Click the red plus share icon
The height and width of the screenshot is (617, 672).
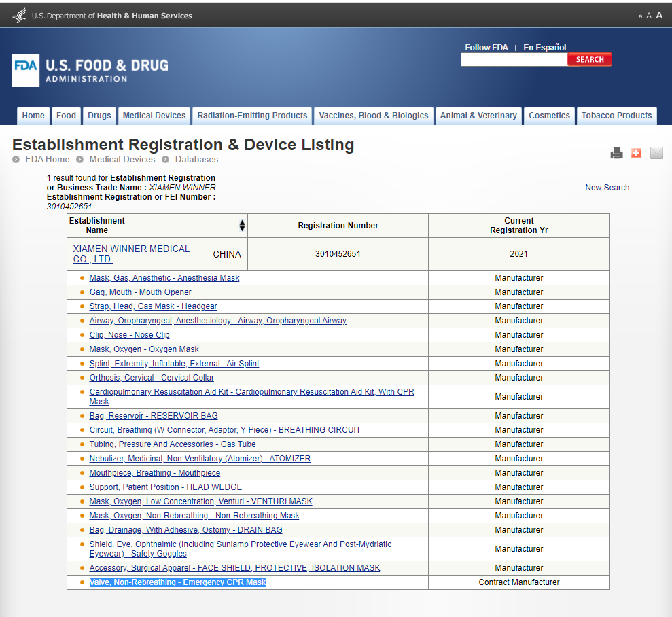tap(637, 153)
